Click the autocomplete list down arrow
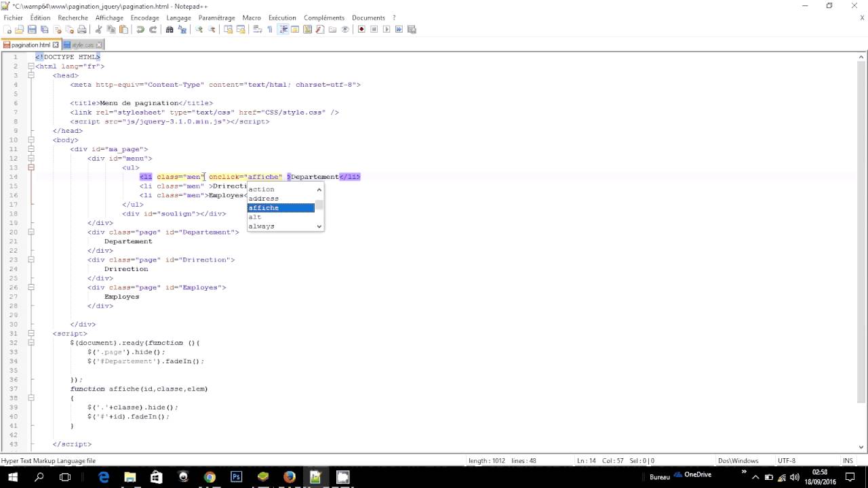The image size is (868, 488). pyautogui.click(x=319, y=226)
